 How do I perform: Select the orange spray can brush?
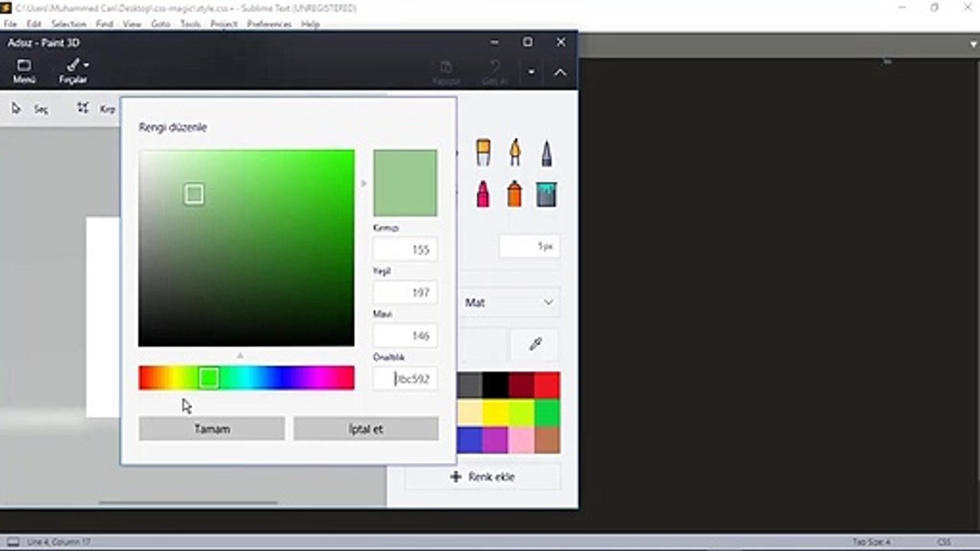(x=514, y=194)
